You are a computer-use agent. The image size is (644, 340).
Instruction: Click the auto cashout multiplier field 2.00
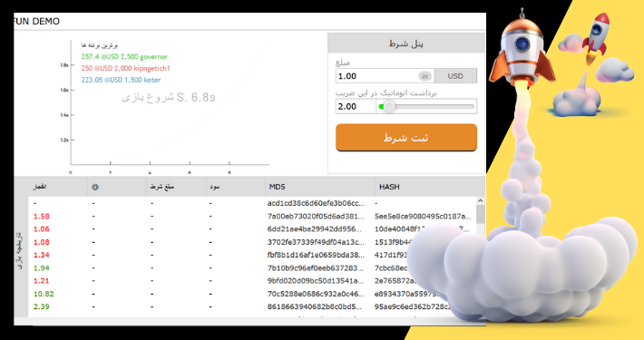coord(356,106)
